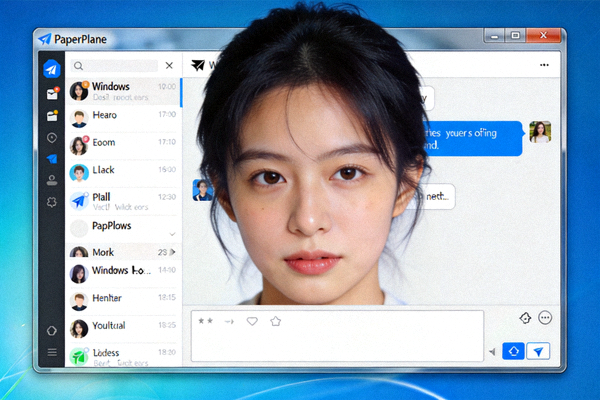Open the circled ellipsis beside message box

coord(545,318)
